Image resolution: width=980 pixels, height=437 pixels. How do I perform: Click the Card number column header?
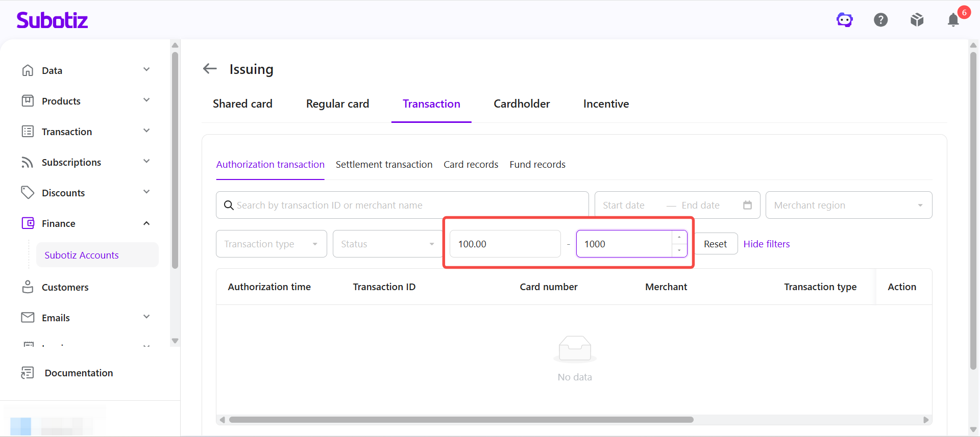(549, 287)
